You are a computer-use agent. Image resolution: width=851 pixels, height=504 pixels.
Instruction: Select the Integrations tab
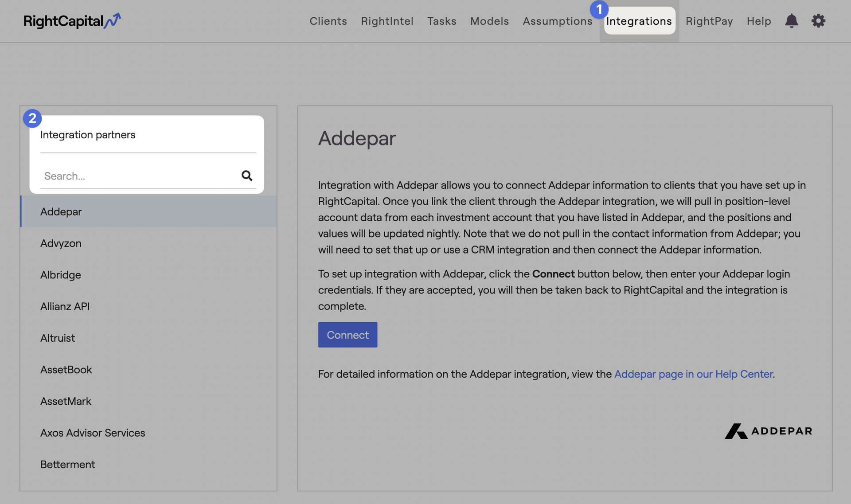point(639,21)
